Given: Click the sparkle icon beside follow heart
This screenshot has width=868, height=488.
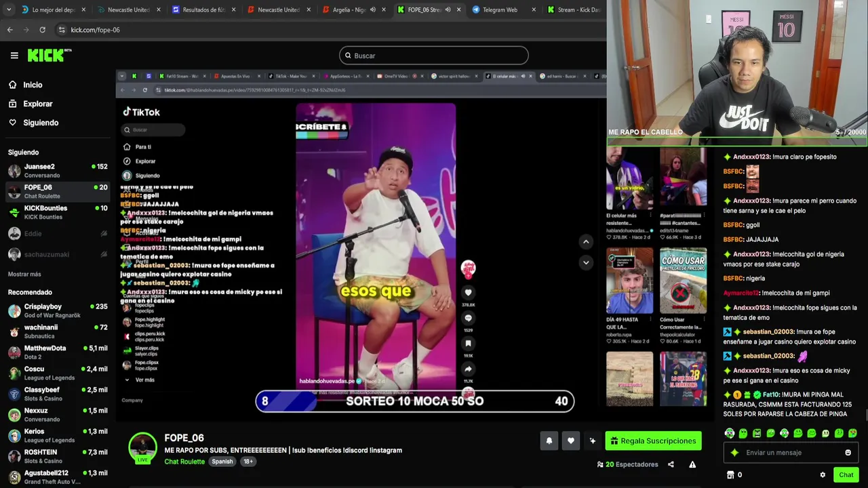Looking at the screenshot, I should tap(593, 441).
